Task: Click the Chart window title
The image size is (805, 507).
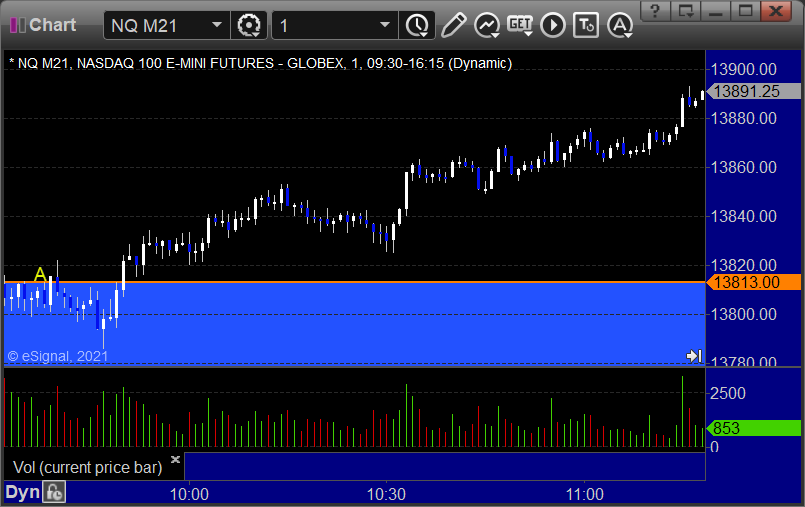Action: (x=52, y=25)
